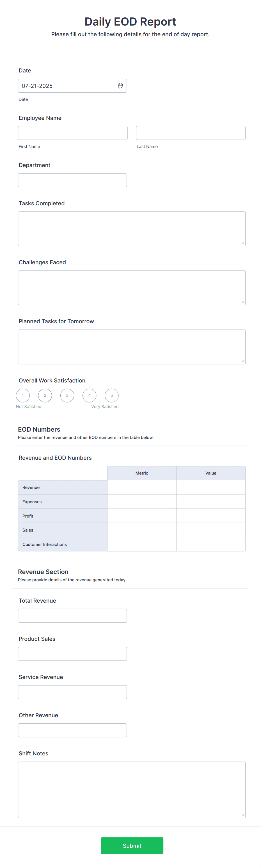Click the Submit button

point(132,846)
